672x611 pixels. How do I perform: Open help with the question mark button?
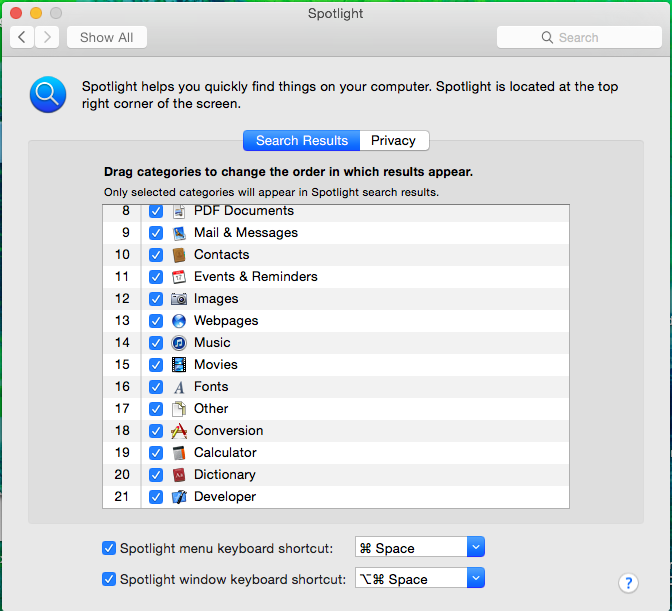coord(628,583)
